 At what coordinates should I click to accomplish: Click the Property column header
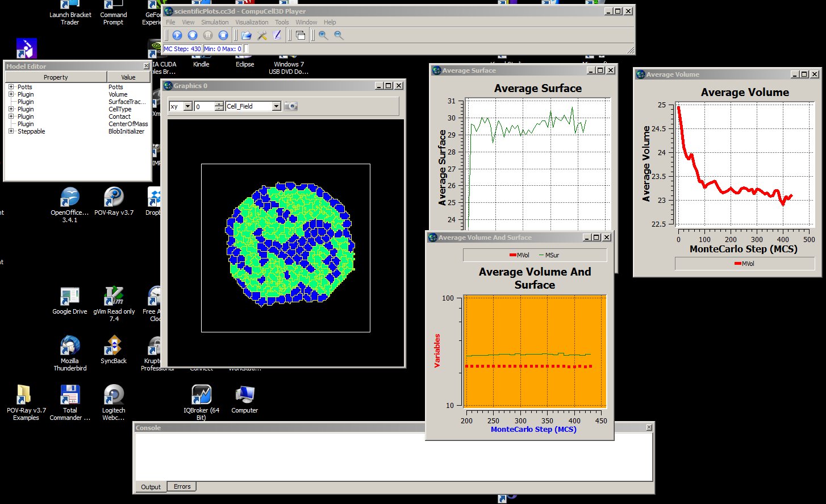(x=56, y=77)
